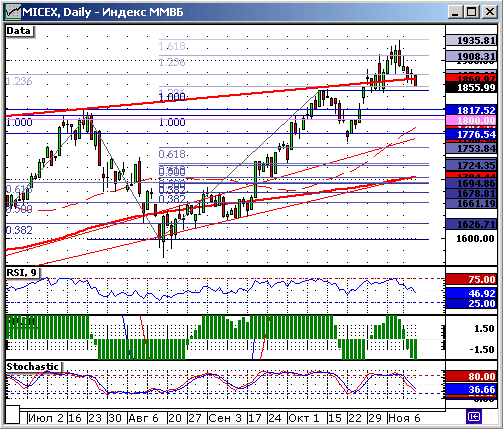
Task: Click the 0.618 Fibonacci label mid-chart
Action: coord(172,154)
